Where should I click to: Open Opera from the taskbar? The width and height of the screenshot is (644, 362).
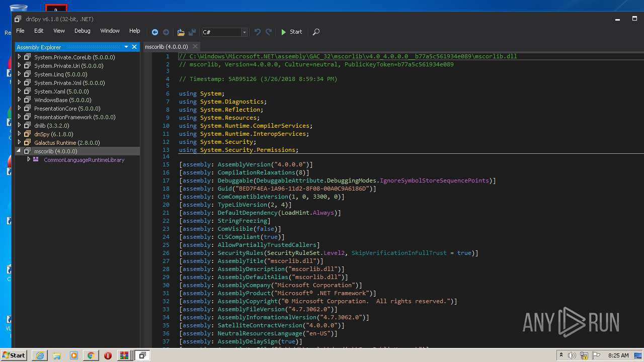(108, 355)
